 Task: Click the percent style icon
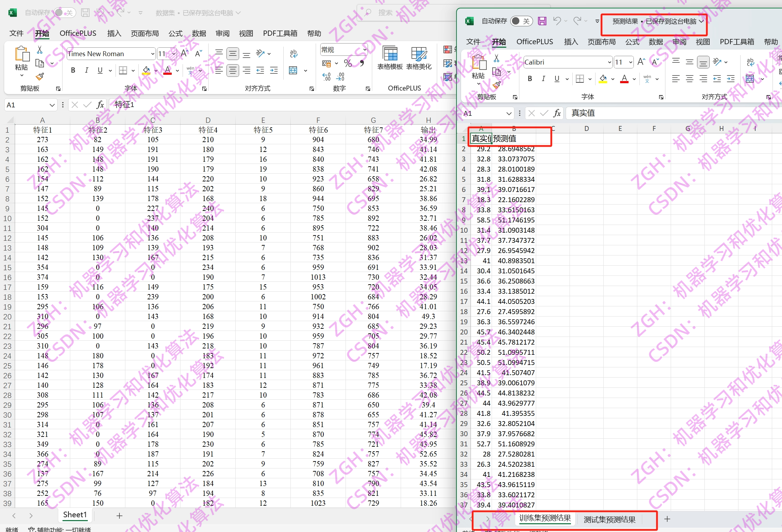click(348, 64)
